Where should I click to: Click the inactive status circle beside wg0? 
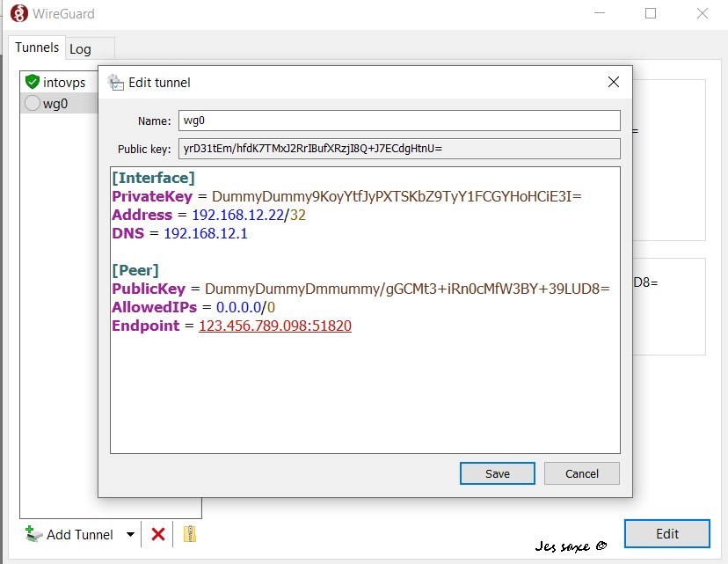(32, 103)
